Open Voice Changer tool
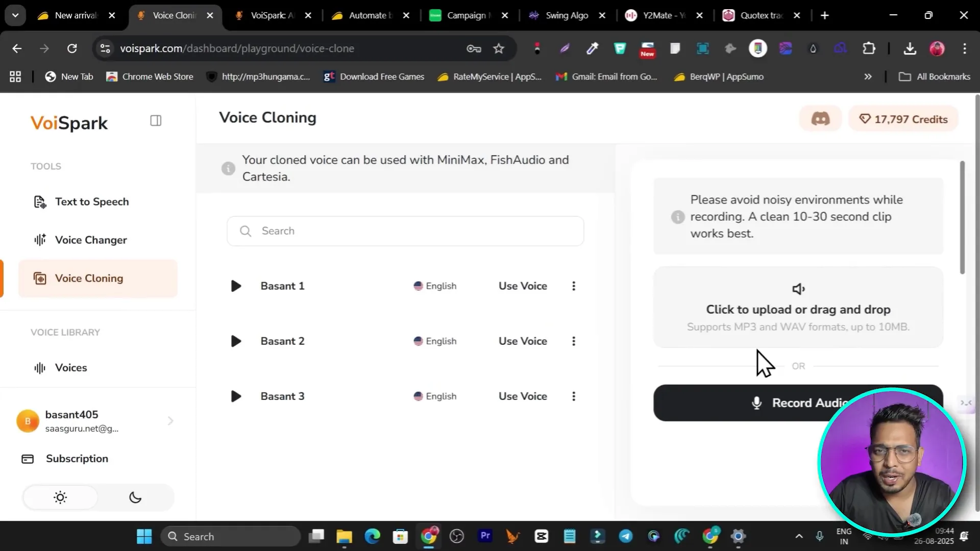 point(91,240)
